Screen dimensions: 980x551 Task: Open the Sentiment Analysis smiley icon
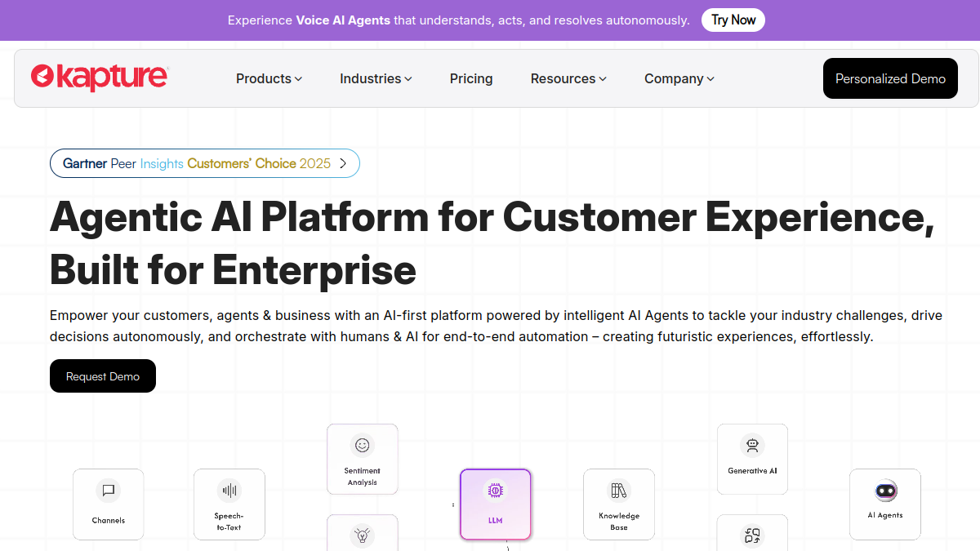click(x=362, y=446)
